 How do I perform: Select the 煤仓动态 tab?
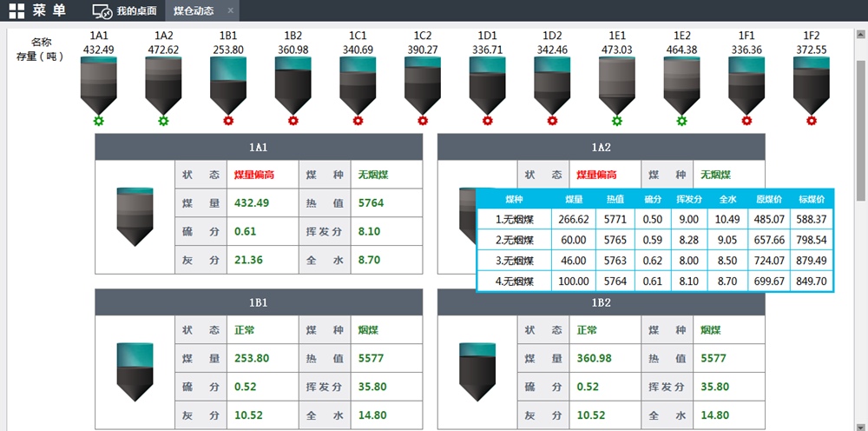193,11
